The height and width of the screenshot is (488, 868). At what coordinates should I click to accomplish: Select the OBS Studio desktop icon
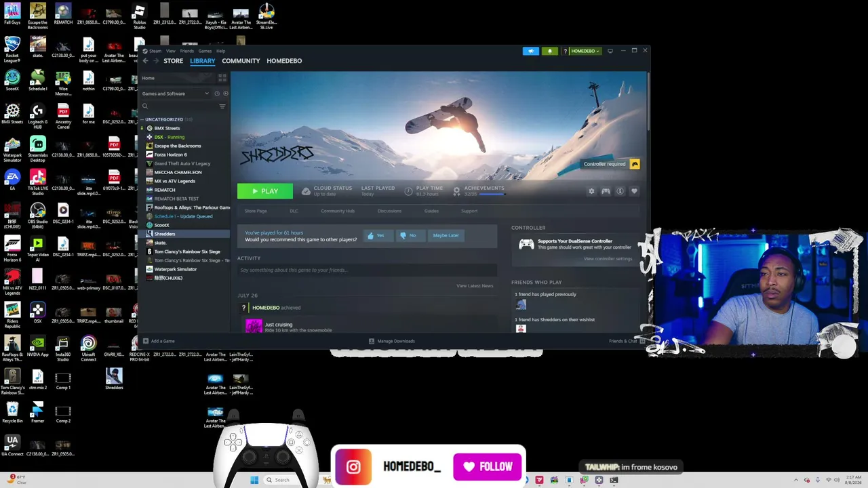(38, 215)
